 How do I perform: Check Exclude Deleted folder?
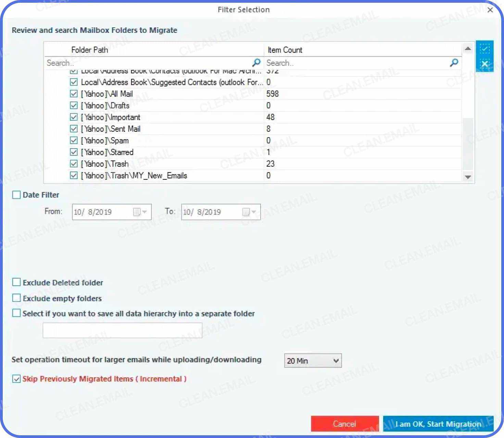click(16, 282)
